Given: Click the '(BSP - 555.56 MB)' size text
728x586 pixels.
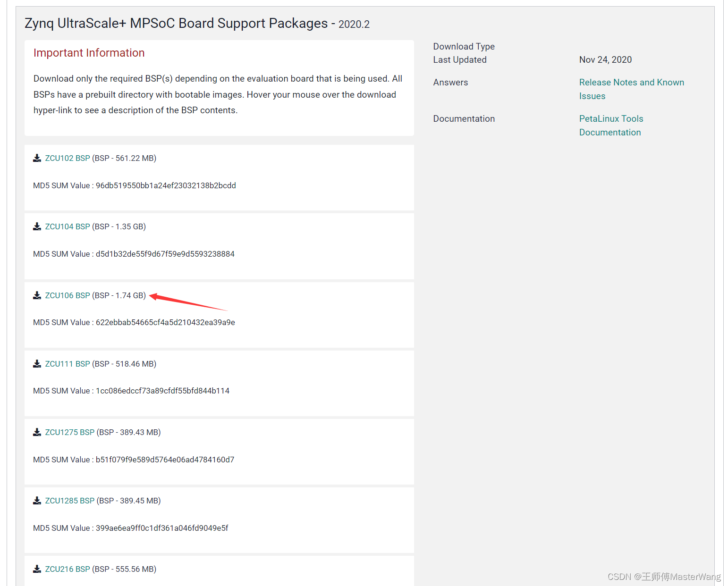Looking at the screenshot, I should 124,569.
